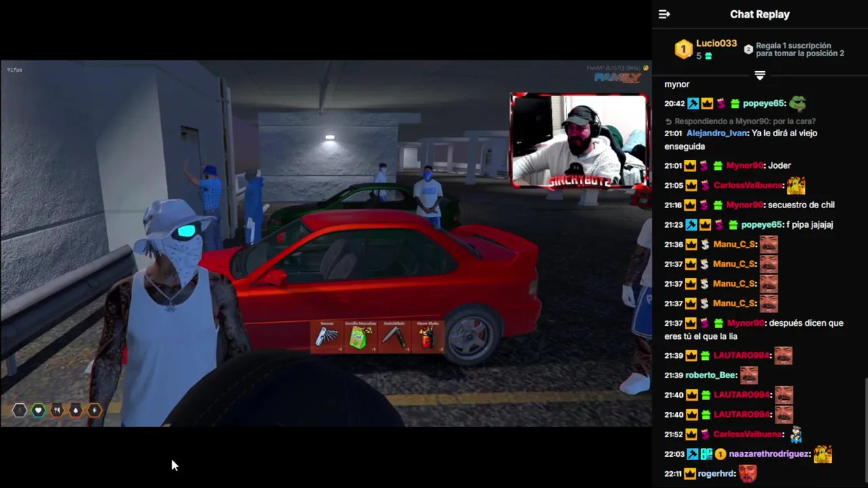Open Alejandro_Ivan's user card
Image resolution: width=868 pixels, height=488 pixels.
pos(717,134)
